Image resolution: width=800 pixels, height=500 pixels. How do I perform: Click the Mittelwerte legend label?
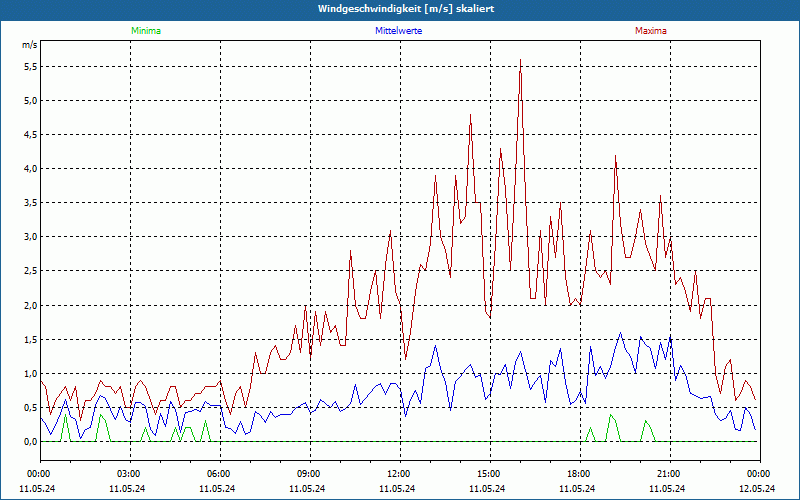(x=398, y=31)
